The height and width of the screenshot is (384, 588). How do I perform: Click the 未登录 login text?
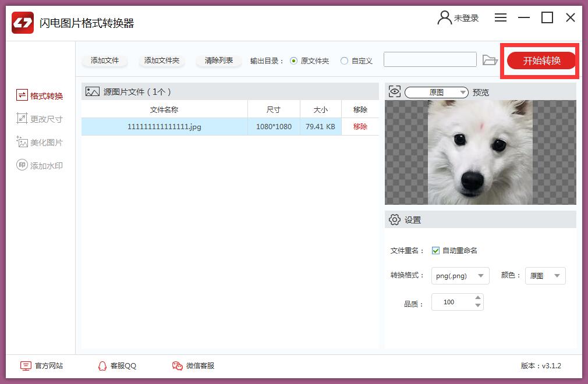pyautogui.click(x=466, y=18)
